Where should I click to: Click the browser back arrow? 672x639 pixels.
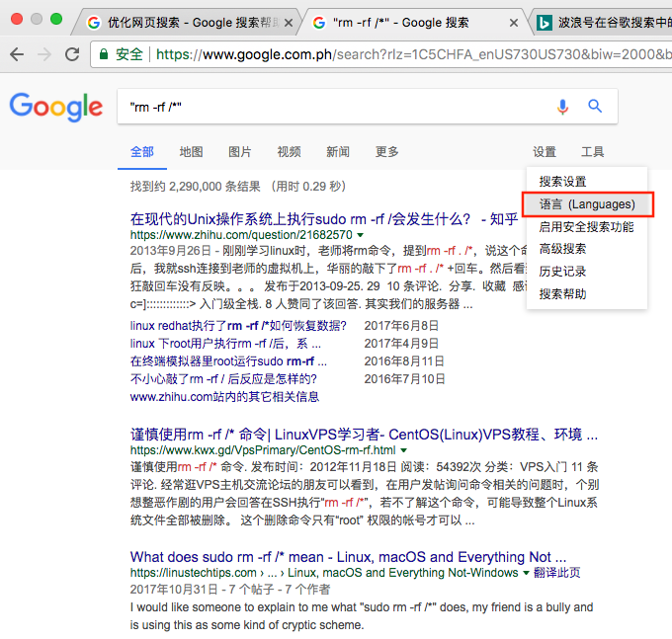tap(17, 54)
